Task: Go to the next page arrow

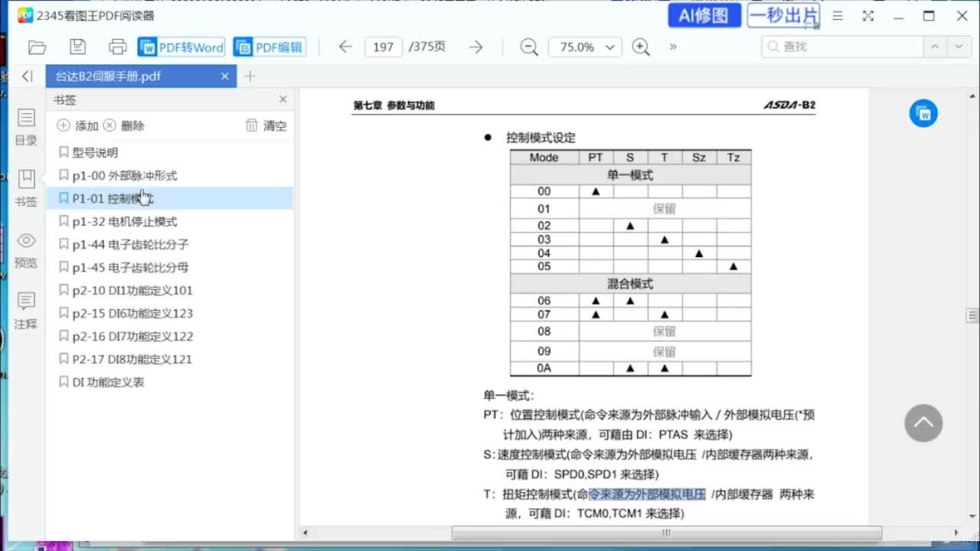Action: click(x=476, y=47)
